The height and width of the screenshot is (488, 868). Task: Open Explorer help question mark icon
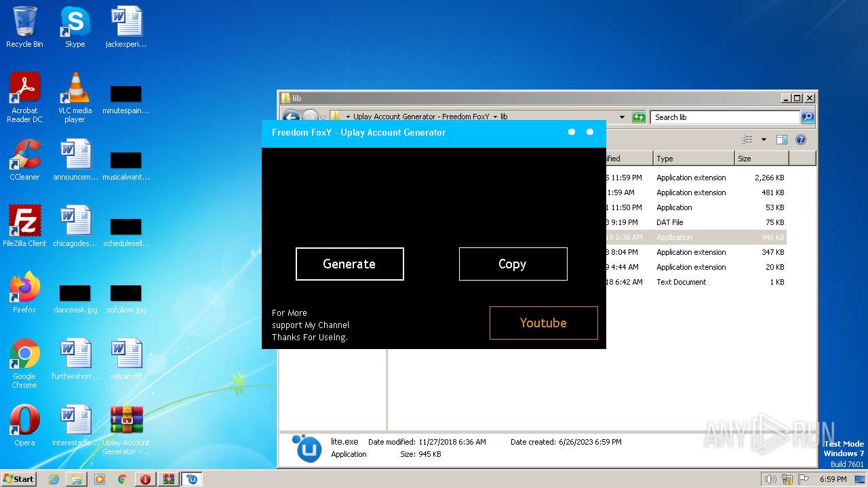coord(800,140)
